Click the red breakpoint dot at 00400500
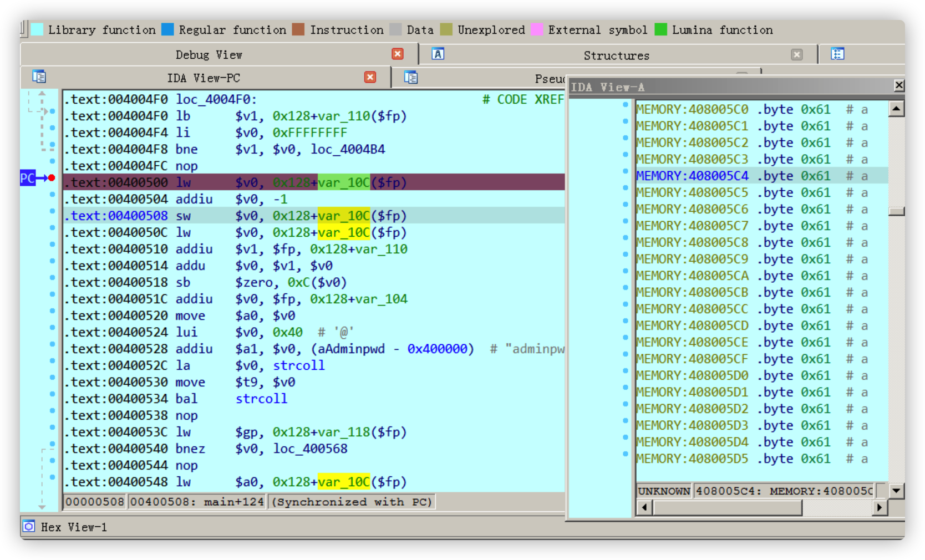The width and height of the screenshot is (925, 560). point(52,178)
